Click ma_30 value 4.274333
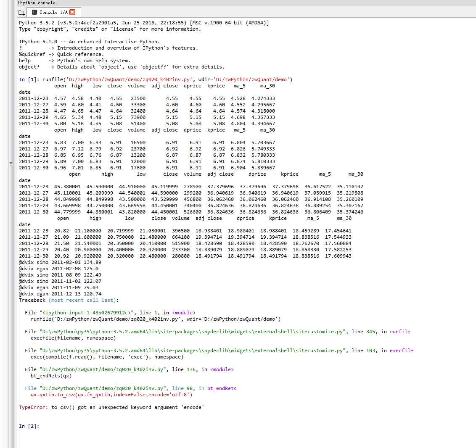476x448 pixels. pos(263,98)
